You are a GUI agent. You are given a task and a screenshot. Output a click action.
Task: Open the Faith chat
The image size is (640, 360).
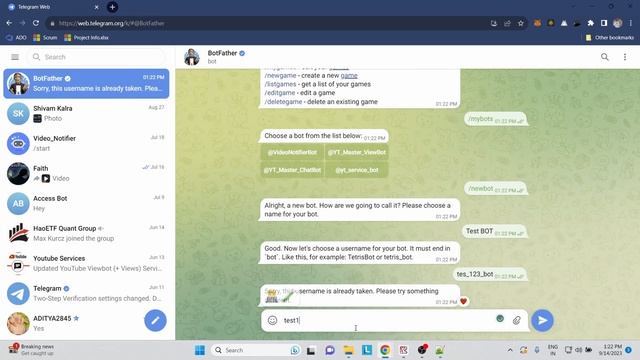click(x=86, y=173)
